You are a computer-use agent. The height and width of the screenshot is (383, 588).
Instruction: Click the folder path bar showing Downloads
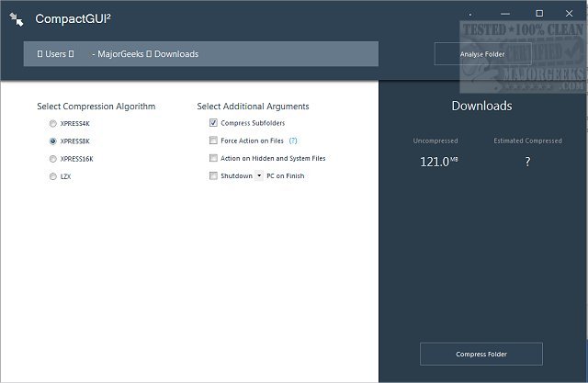click(x=201, y=54)
